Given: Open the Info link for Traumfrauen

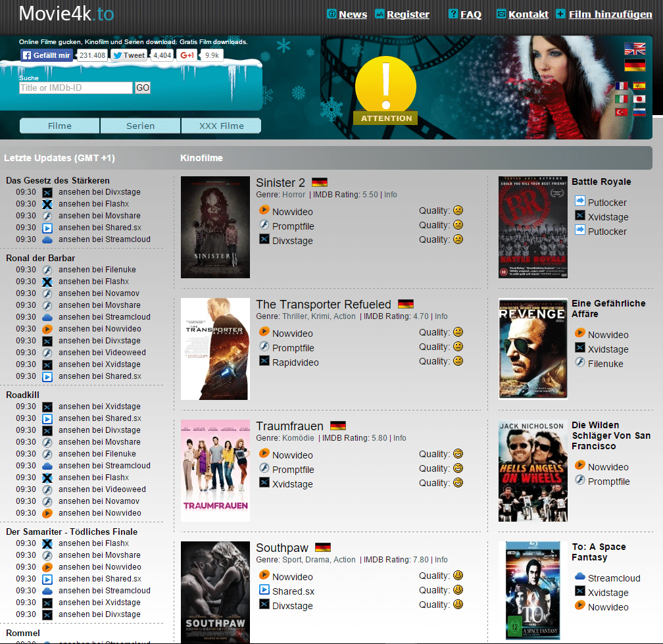Looking at the screenshot, I should point(400,438).
